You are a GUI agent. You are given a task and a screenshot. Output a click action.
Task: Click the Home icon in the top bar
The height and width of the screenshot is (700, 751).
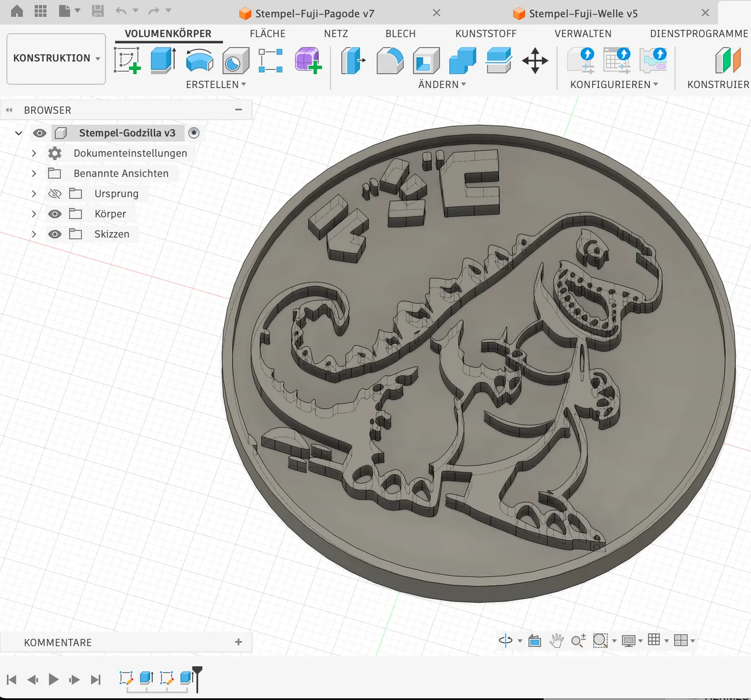click(17, 10)
